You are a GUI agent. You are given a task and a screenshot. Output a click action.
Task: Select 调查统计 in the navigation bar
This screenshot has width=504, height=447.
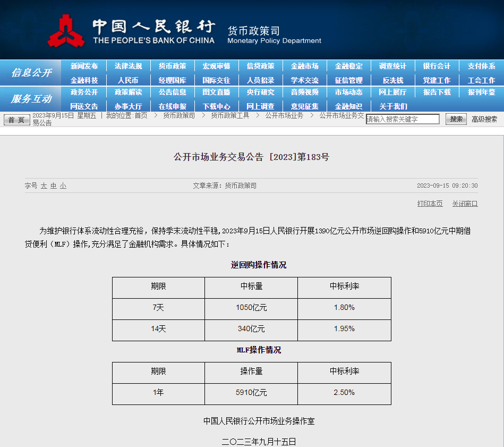click(392, 66)
